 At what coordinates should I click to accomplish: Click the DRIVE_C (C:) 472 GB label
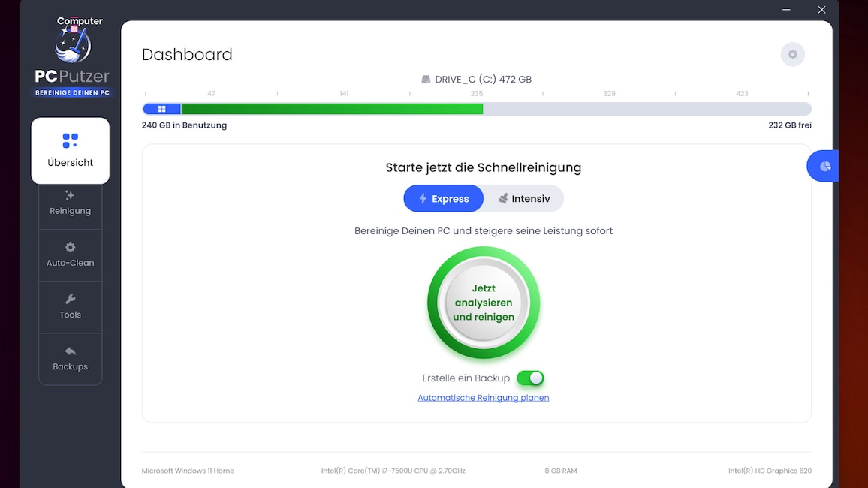[484, 79]
